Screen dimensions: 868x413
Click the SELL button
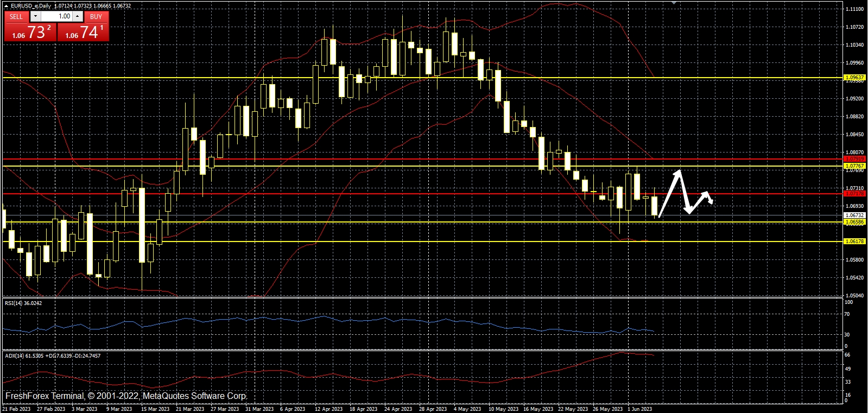point(16,16)
